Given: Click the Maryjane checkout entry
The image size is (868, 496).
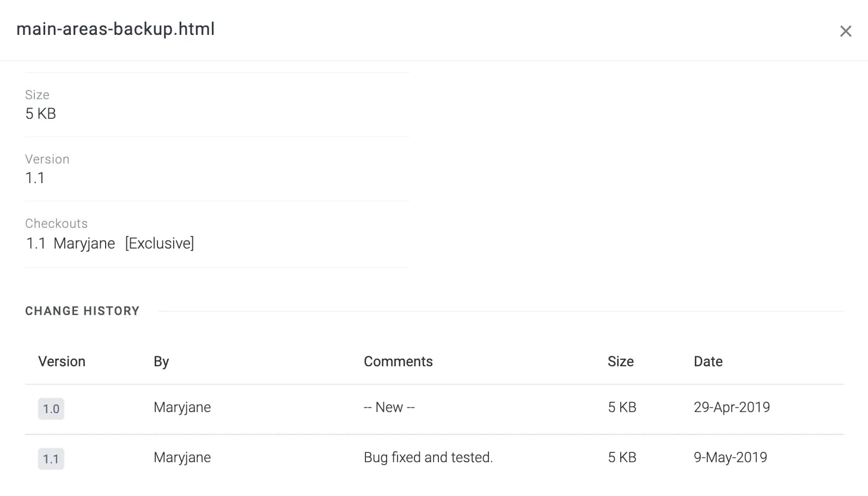Looking at the screenshot, I should point(84,244).
